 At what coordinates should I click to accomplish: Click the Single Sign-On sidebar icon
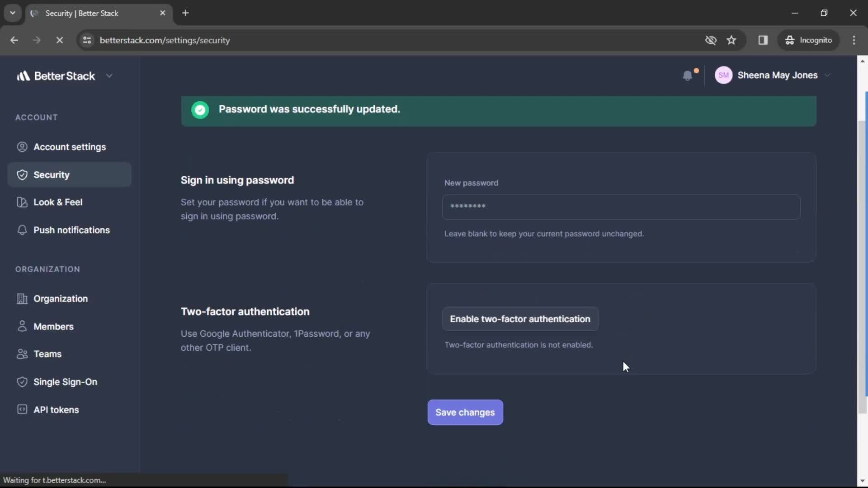20,382
